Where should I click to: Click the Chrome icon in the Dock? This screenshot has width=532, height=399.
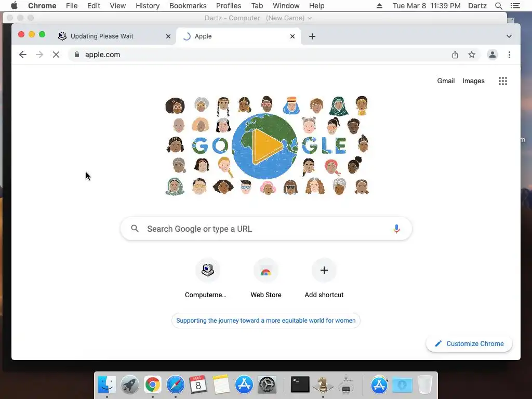(153, 385)
